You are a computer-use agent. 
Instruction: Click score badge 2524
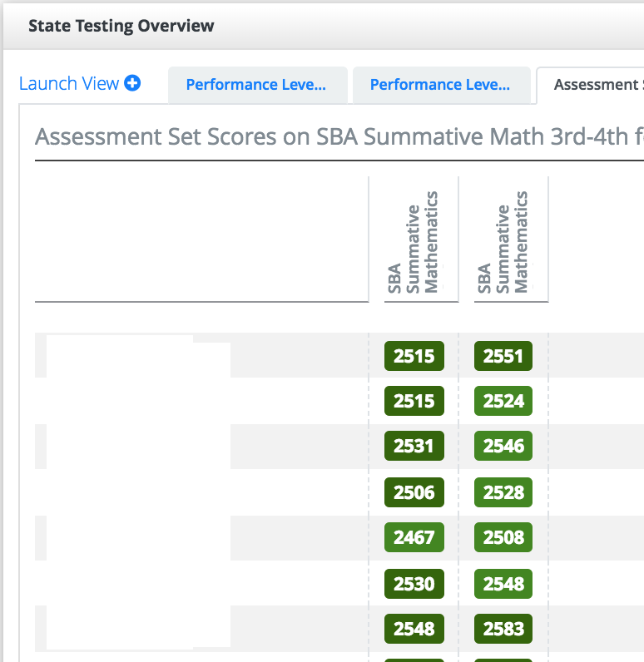click(x=503, y=401)
